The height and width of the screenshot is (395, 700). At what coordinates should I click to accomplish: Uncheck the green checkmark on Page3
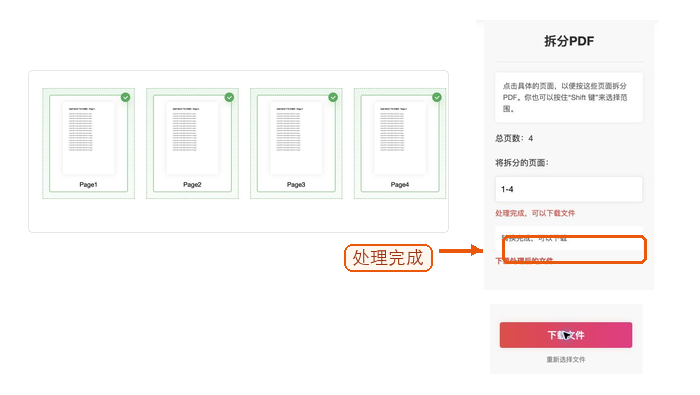333,97
